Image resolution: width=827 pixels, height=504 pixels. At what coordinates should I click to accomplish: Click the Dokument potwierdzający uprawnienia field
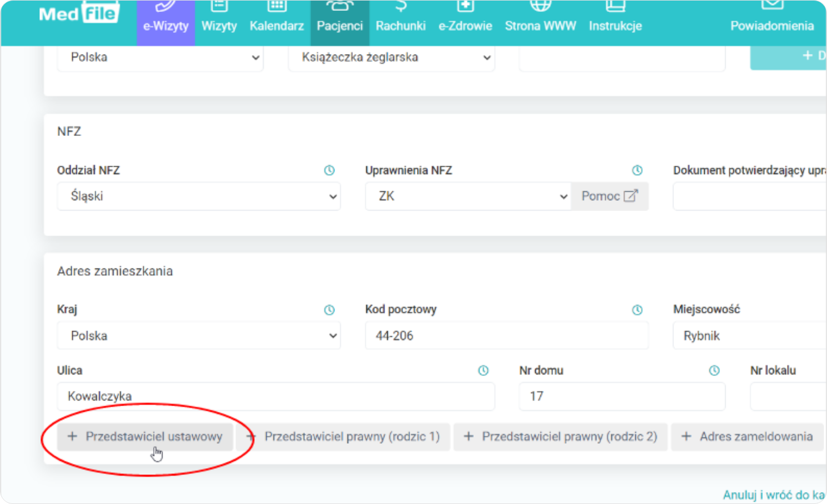(x=750, y=196)
